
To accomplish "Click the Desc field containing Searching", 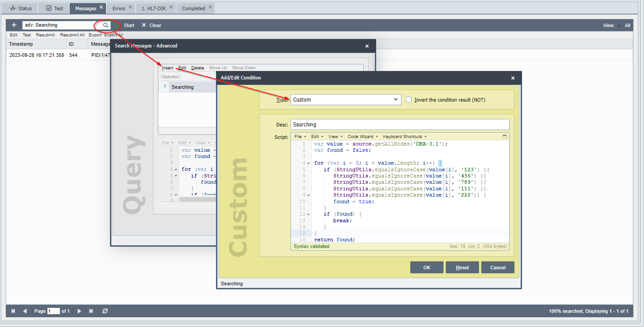I will pos(400,125).
